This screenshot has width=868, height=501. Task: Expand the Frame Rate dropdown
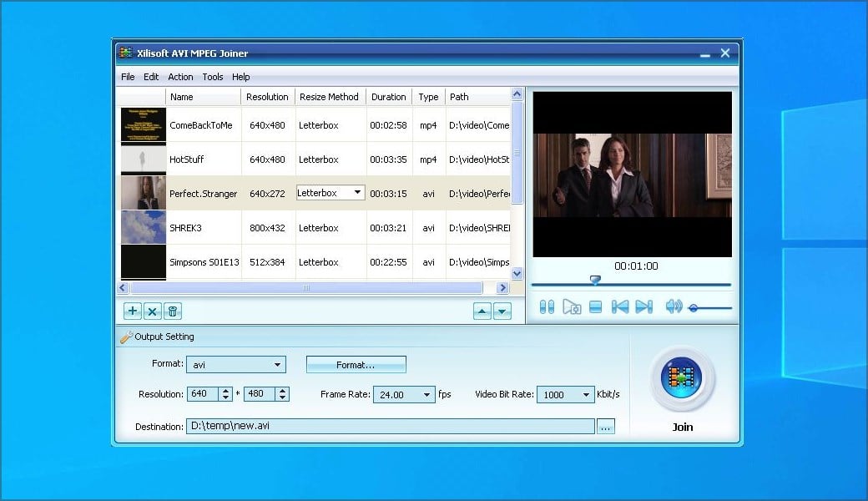coord(427,395)
